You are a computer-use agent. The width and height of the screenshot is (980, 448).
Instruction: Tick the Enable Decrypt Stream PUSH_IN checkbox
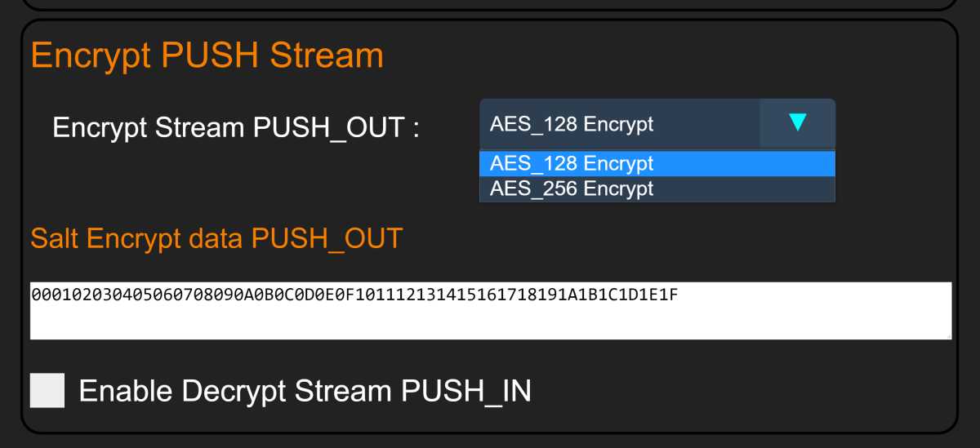(47, 391)
